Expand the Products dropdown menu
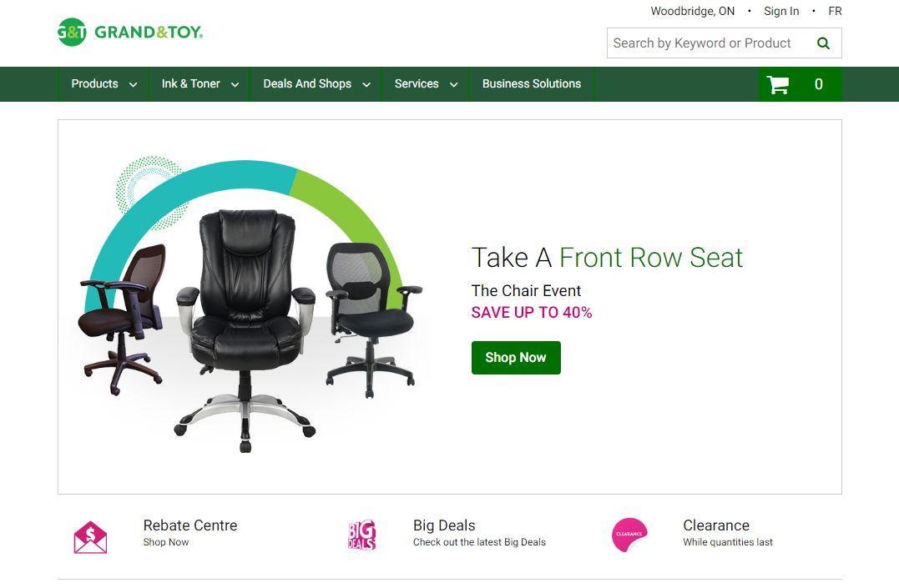899x588 pixels. pyautogui.click(x=104, y=84)
